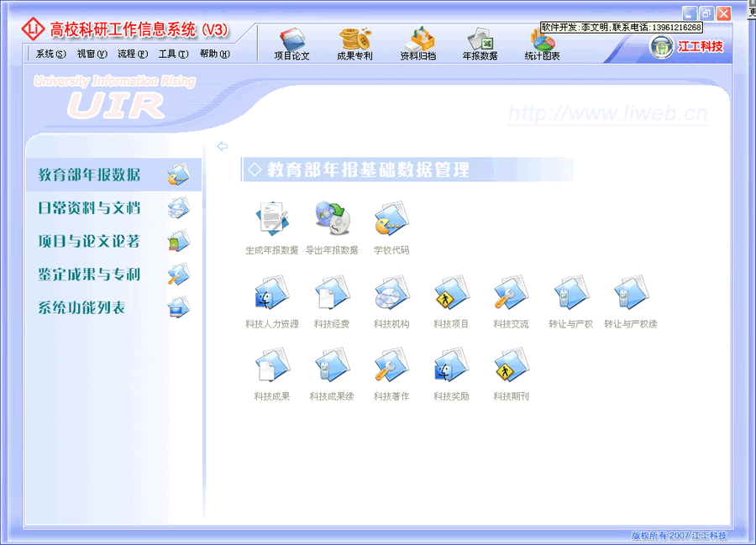756x545 pixels.
Task: 打开科技经费管理图标
Action: pos(331,294)
